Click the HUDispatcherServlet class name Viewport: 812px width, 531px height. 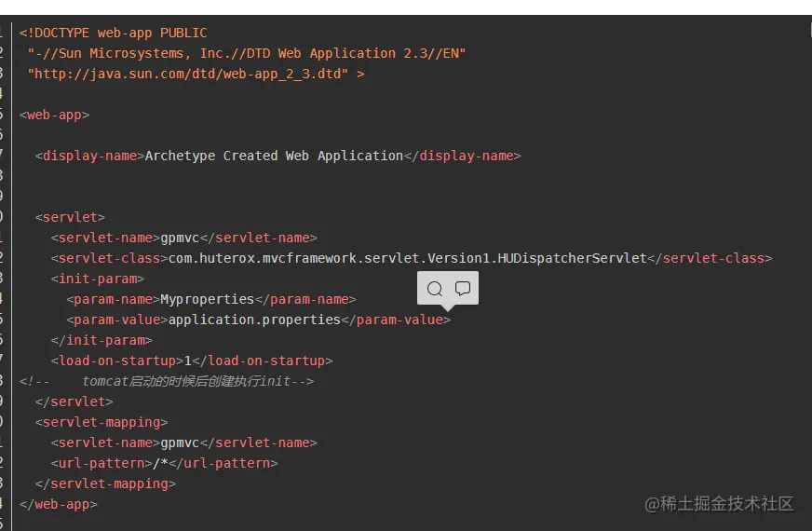(x=408, y=258)
